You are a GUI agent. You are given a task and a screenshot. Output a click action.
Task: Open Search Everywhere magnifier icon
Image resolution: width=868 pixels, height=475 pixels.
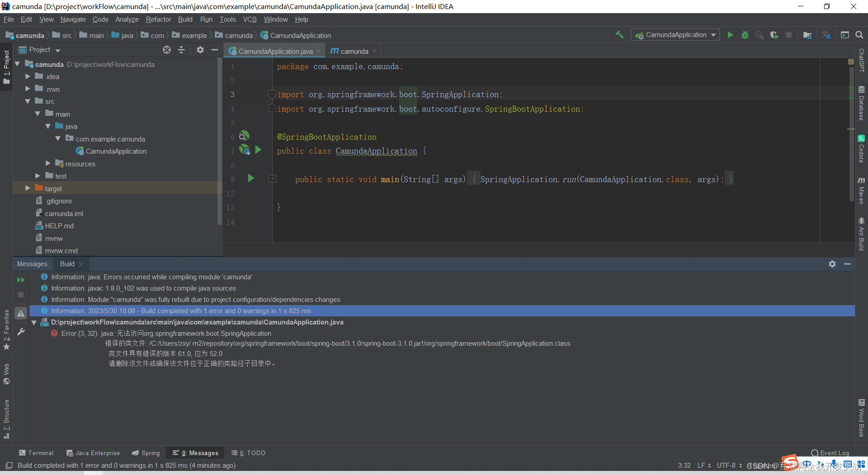click(859, 35)
